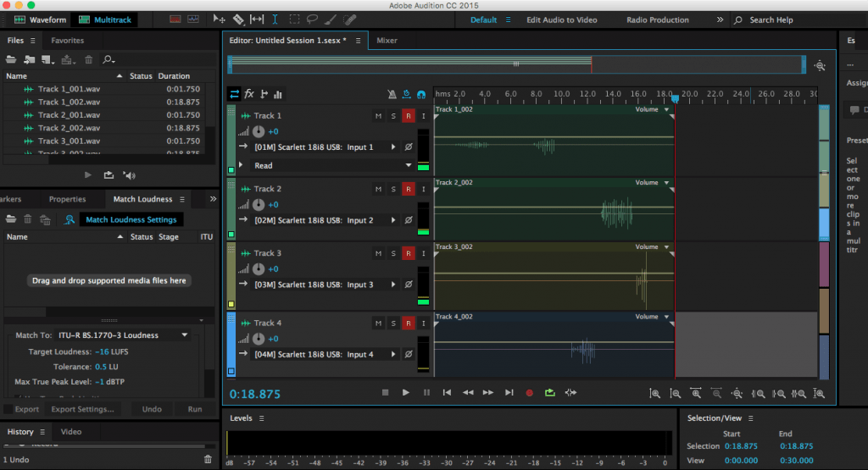This screenshot has width=868, height=470.
Task: Toggle the metronome icon above tracks
Action: click(392, 95)
